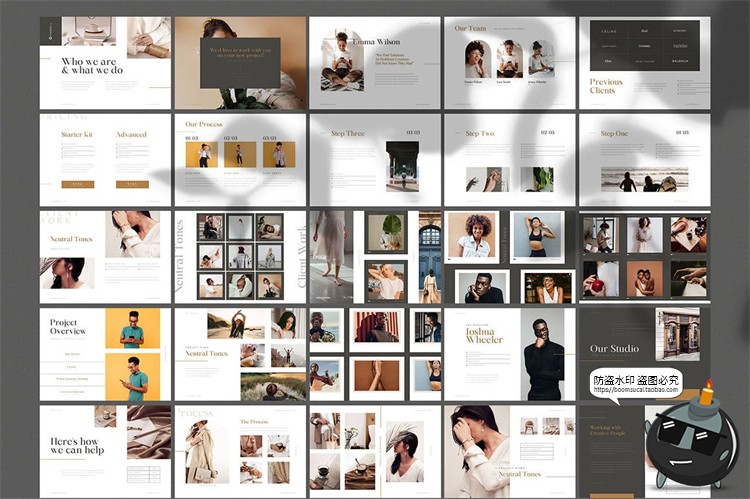Image resolution: width=750 pixels, height=499 pixels.
Task: Open the Step Two slide
Action: [x=509, y=159]
